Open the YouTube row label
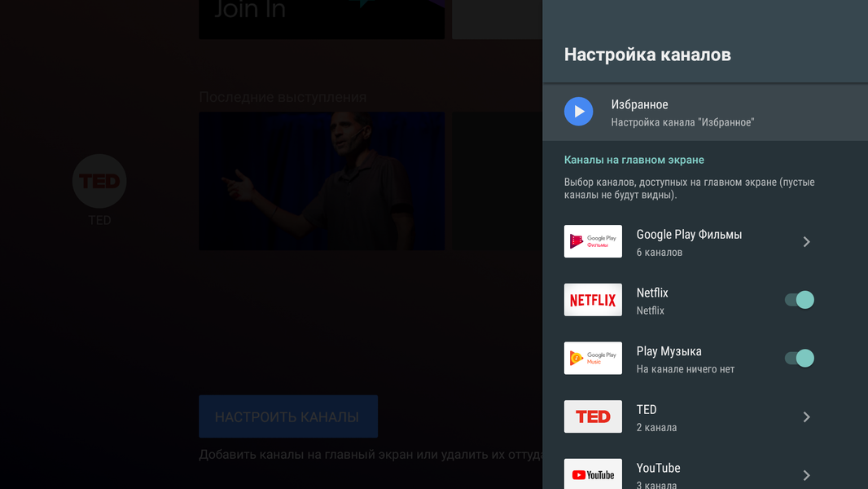 coord(658,468)
